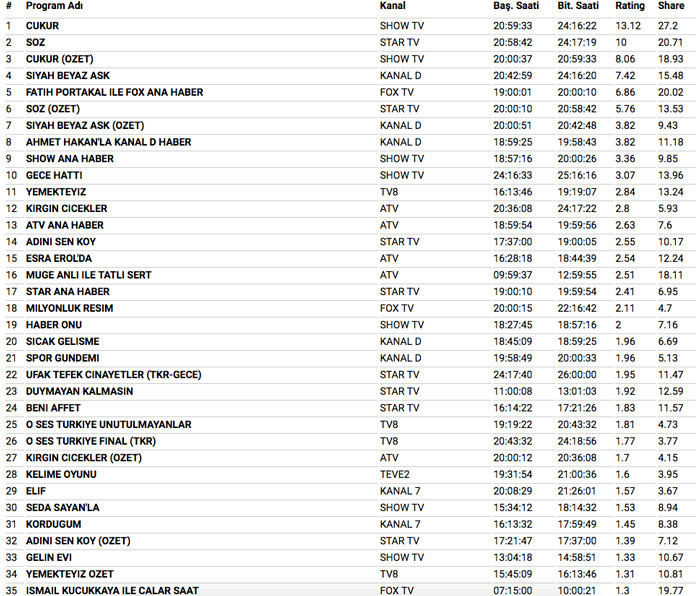Screen dimensions: 700x596
Task: Click 'KANAL D' channel in SPOR GUNDEMI row
Action: [x=400, y=358]
